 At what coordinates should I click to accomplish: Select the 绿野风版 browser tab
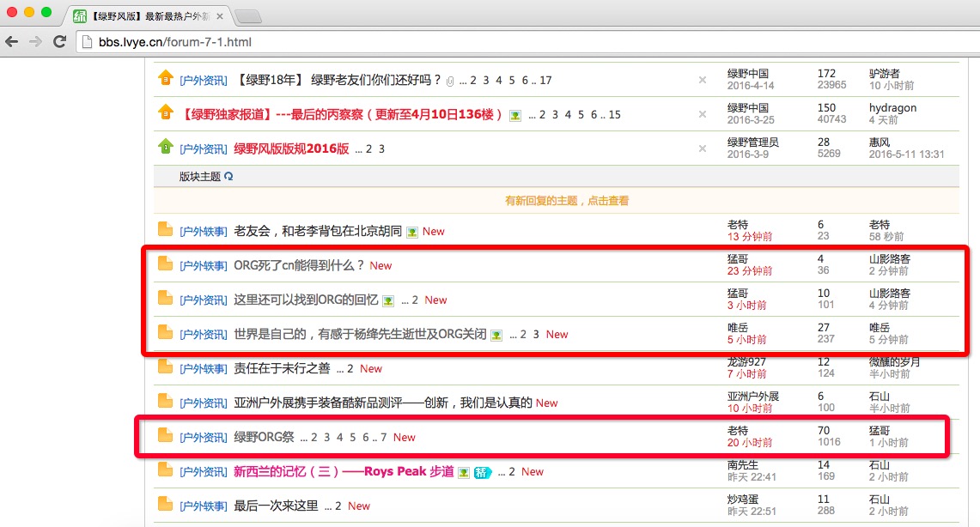coord(146,16)
